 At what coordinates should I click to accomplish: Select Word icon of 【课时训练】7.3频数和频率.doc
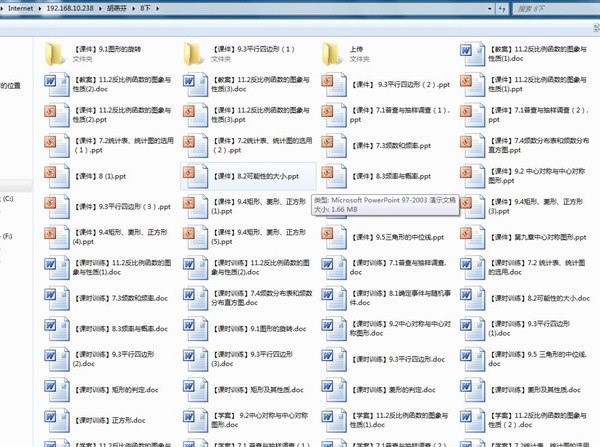tap(57, 299)
